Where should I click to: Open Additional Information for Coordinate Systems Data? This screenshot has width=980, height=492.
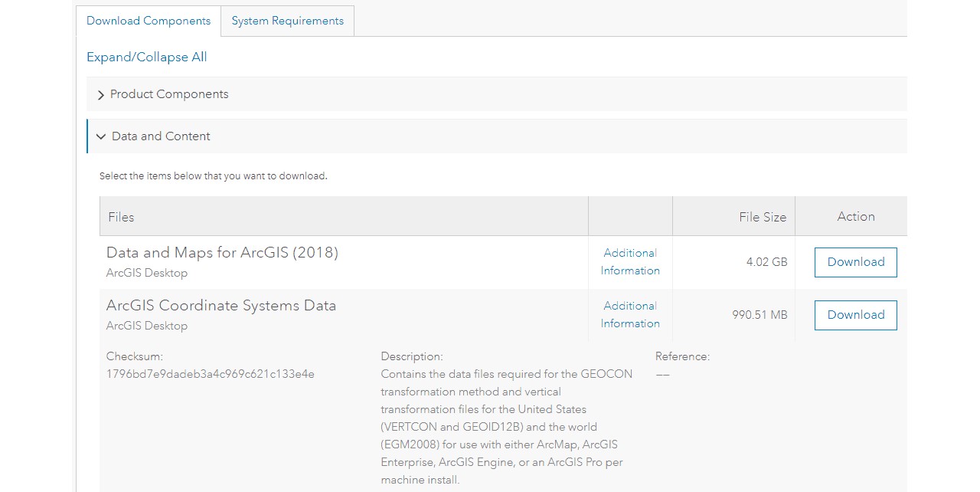pos(630,314)
